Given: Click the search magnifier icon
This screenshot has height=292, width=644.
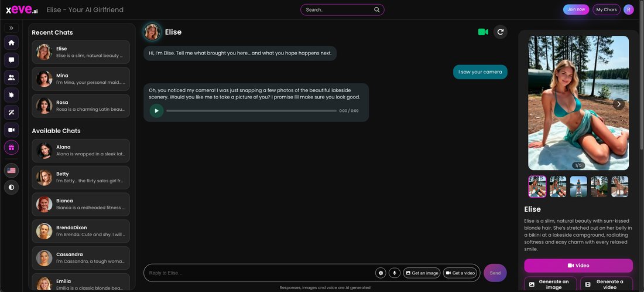Looking at the screenshot, I should click(x=376, y=10).
